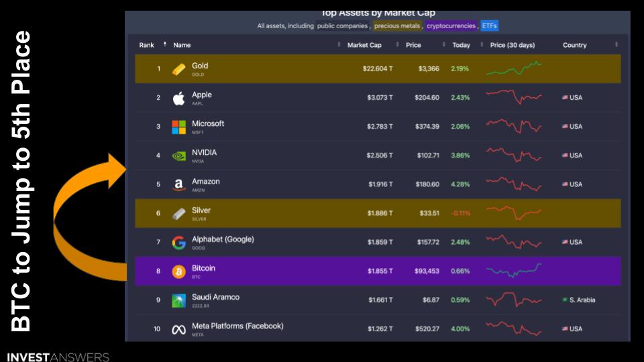This screenshot has width=644, height=362.
Task: Sort by Today column arrow
Action: click(482, 44)
